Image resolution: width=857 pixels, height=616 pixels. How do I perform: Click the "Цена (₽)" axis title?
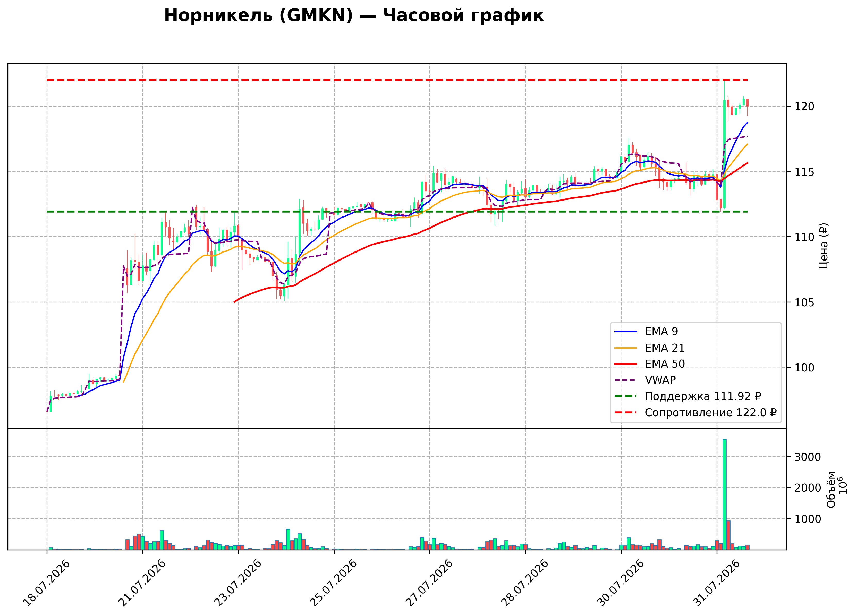click(x=824, y=246)
